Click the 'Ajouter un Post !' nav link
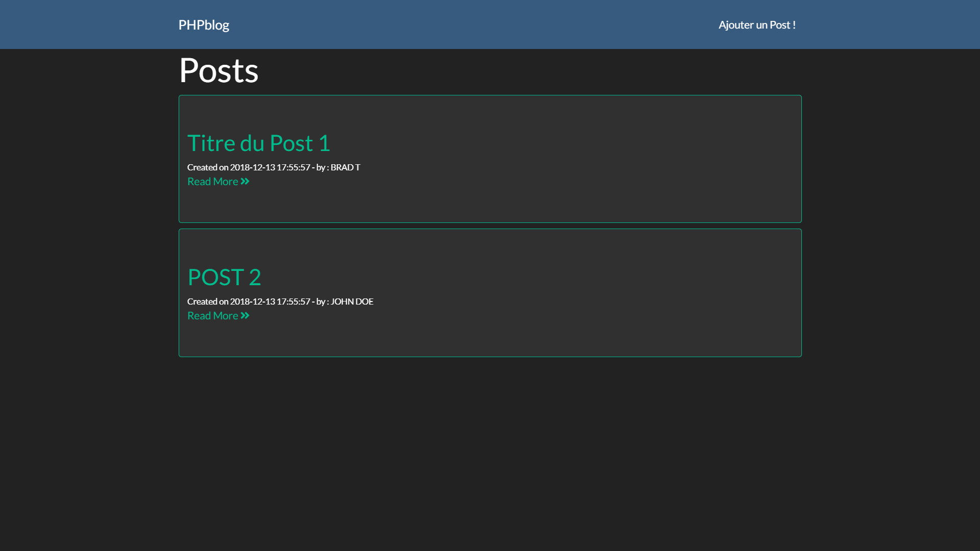The height and width of the screenshot is (551, 980). pyautogui.click(x=756, y=24)
